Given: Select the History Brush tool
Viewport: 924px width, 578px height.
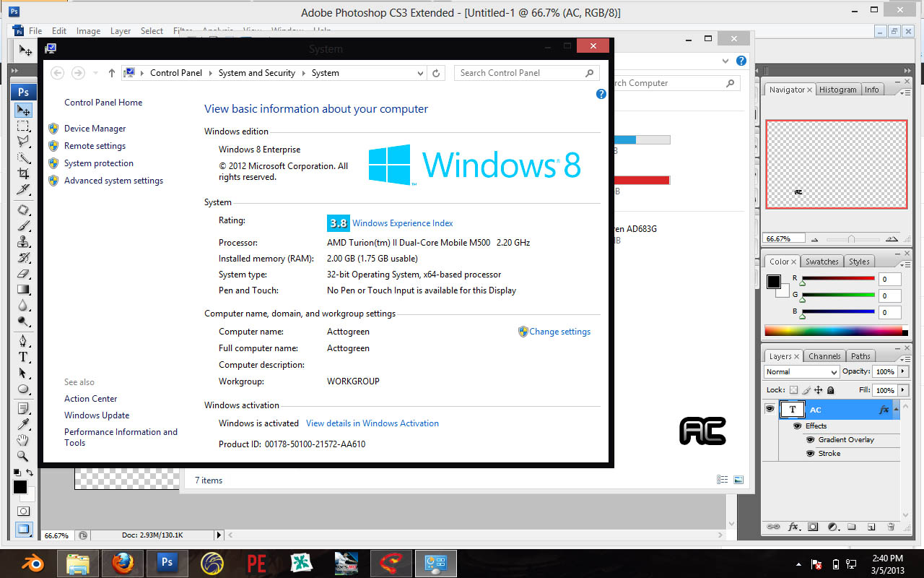Looking at the screenshot, I should pyautogui.click(x=23, y=258).
